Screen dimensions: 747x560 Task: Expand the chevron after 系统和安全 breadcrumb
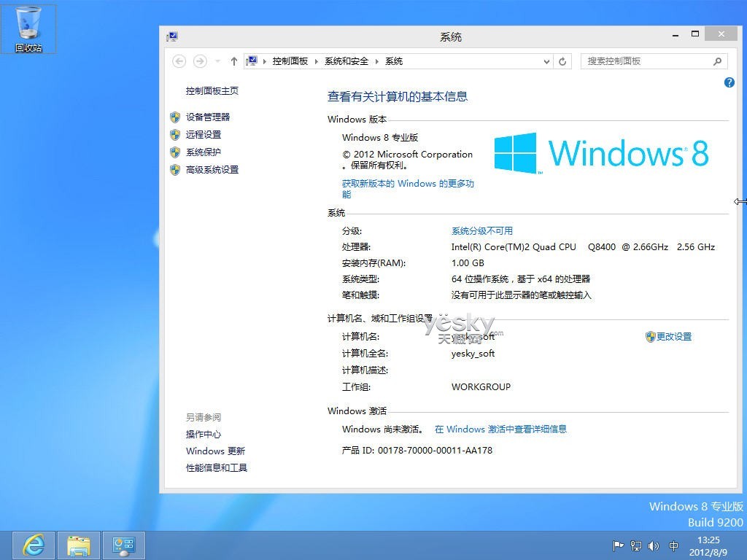click(376, 61)
